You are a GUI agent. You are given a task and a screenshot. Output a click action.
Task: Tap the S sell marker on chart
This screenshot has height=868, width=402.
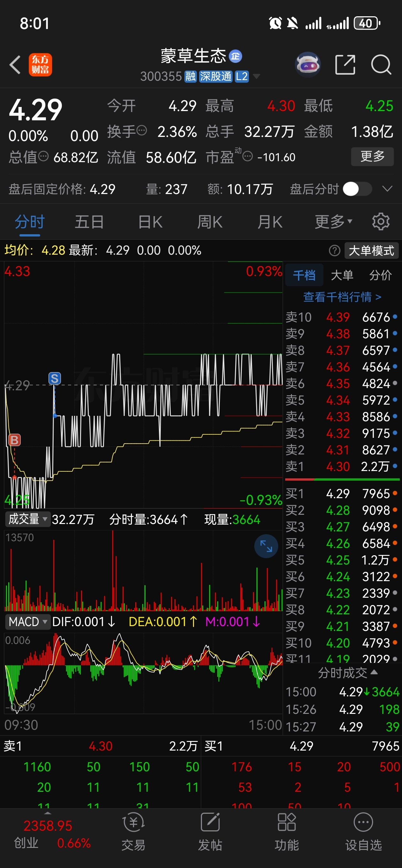[x=55, y=378]
